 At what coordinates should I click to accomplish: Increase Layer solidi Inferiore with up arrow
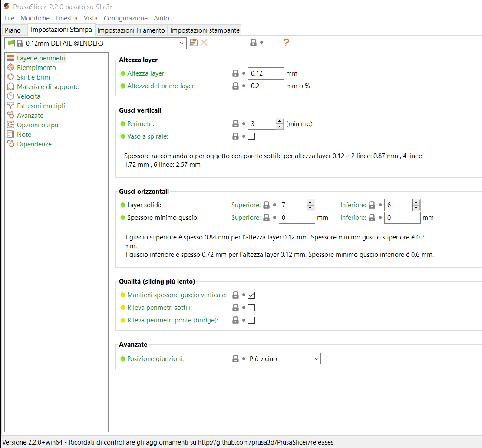(416, 202)
